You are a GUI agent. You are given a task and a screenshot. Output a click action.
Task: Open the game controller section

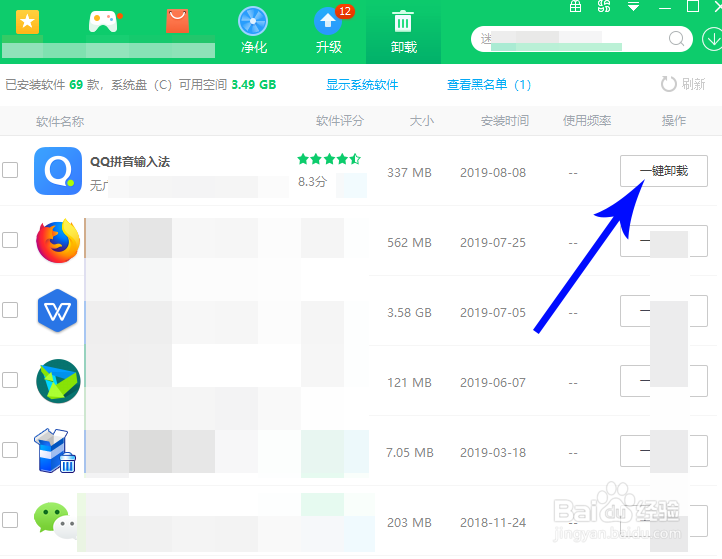104,21
